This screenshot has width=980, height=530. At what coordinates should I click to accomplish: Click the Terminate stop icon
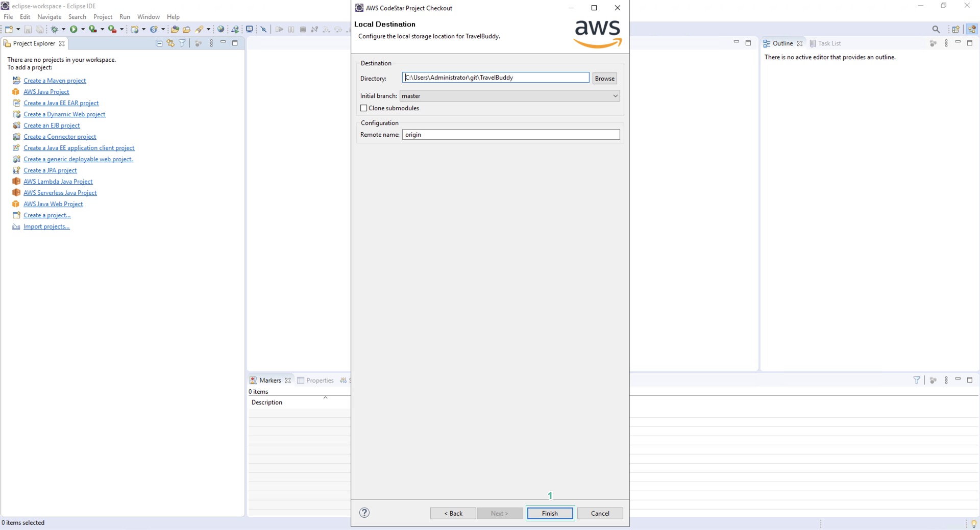(x=303, y=29)
